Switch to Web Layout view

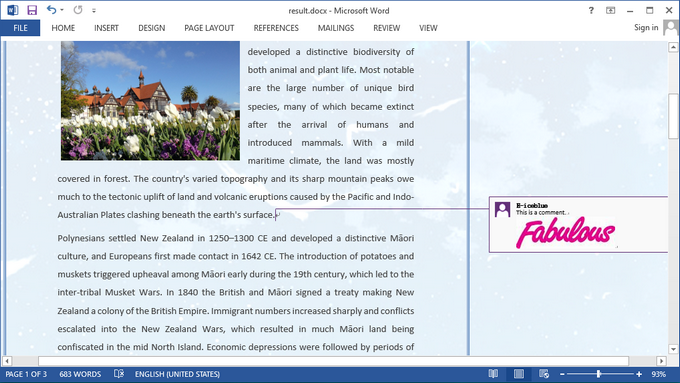(544, 374)
